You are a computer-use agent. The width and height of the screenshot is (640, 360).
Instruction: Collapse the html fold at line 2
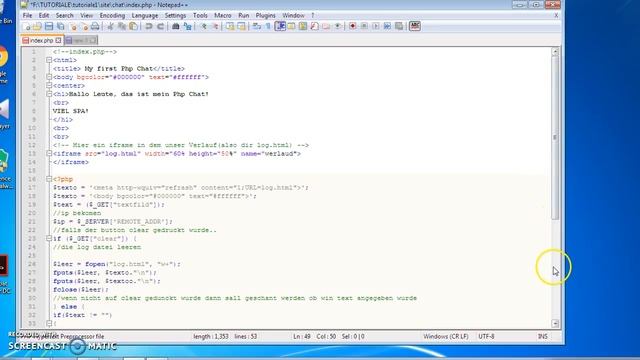[x=49, y=60]
